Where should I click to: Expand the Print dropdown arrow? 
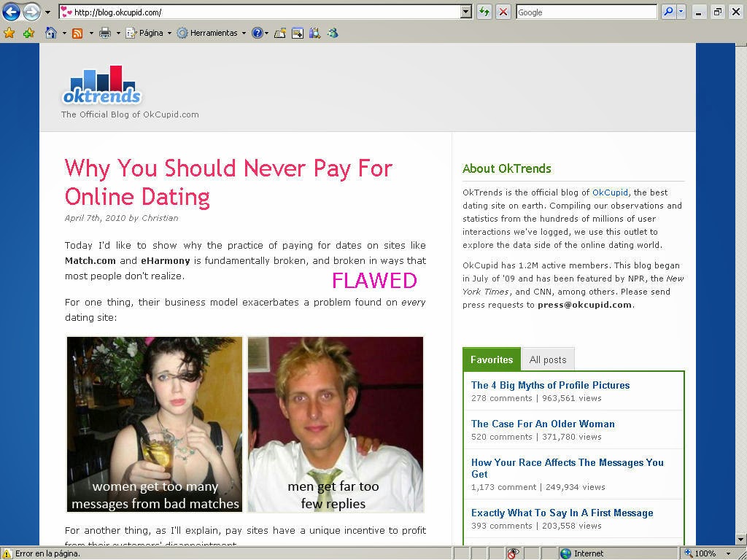(118, 34)
